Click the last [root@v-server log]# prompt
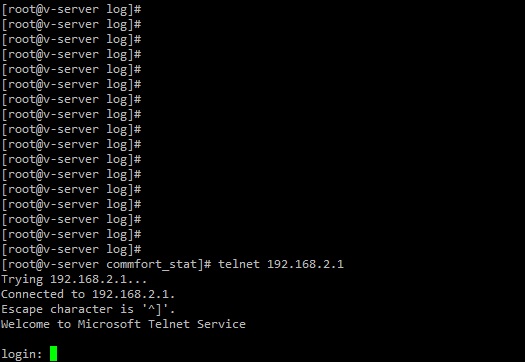Screen dimensions: 525x362 71,249
